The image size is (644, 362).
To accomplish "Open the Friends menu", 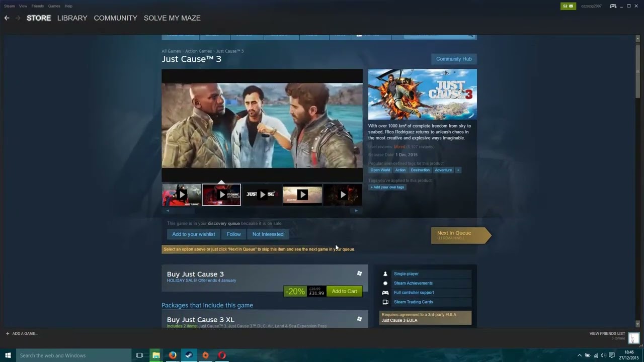I will point(38,6).
